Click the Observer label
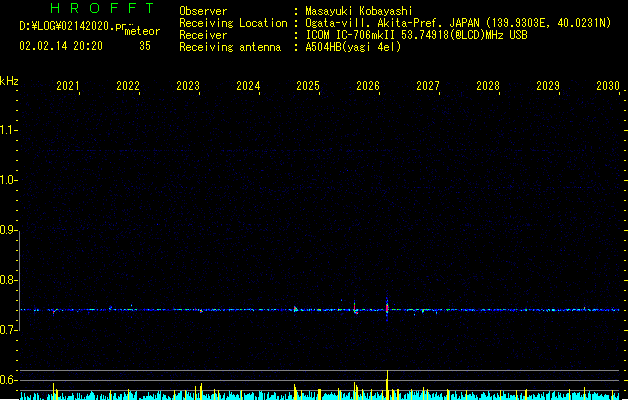Image resolution: width=629 pixels, height=400 pixels. (203, 11)
